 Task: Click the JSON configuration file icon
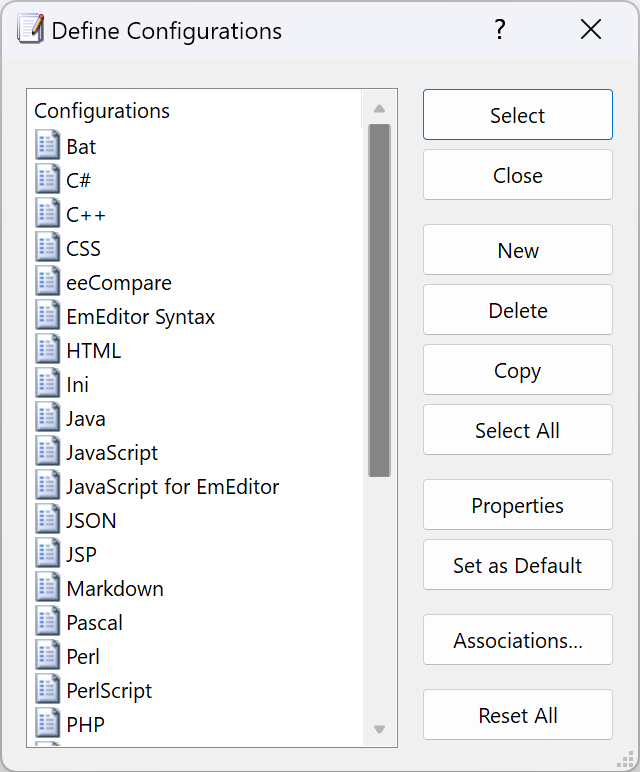point(47,519)
